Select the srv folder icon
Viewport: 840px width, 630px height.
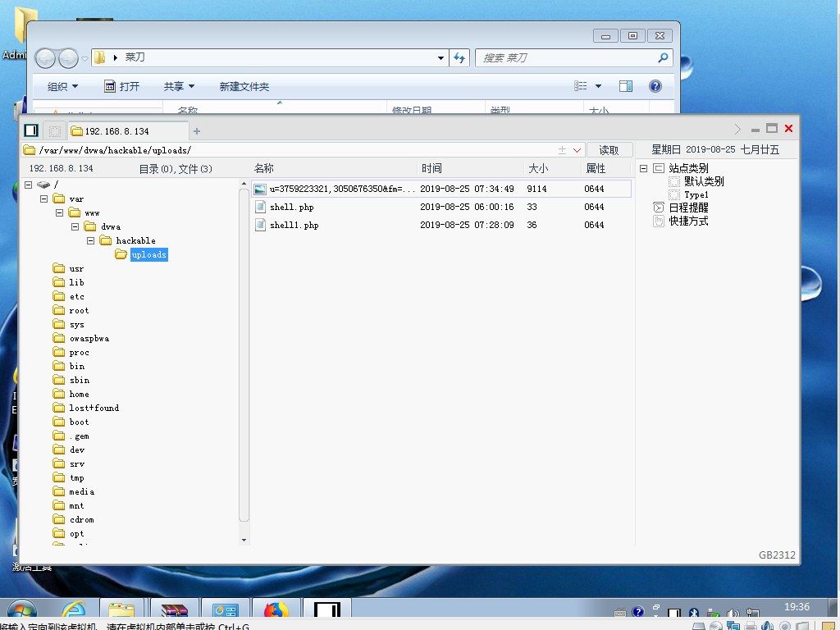tap(59, 463)
